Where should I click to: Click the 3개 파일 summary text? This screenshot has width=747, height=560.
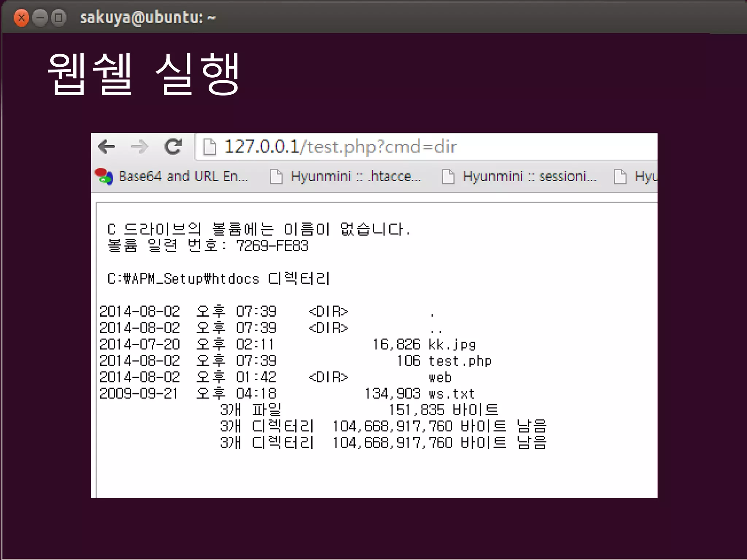(251, 410)
